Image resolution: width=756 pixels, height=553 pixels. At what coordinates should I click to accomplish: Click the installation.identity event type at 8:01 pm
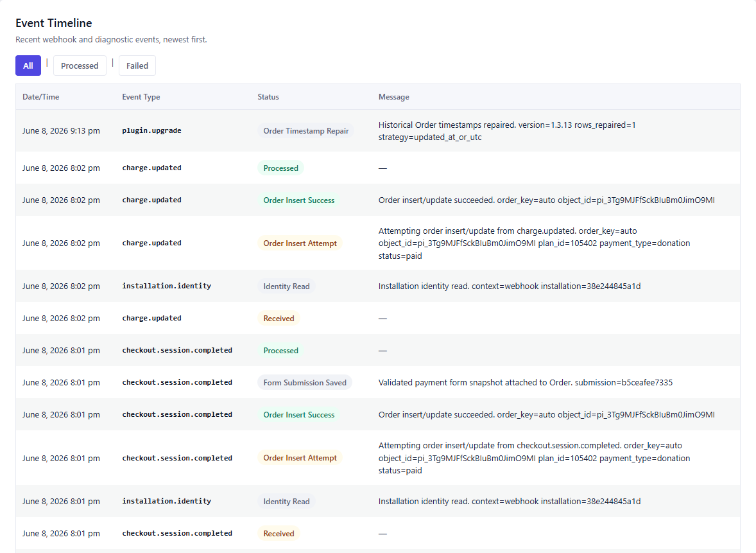click(166, 502)
